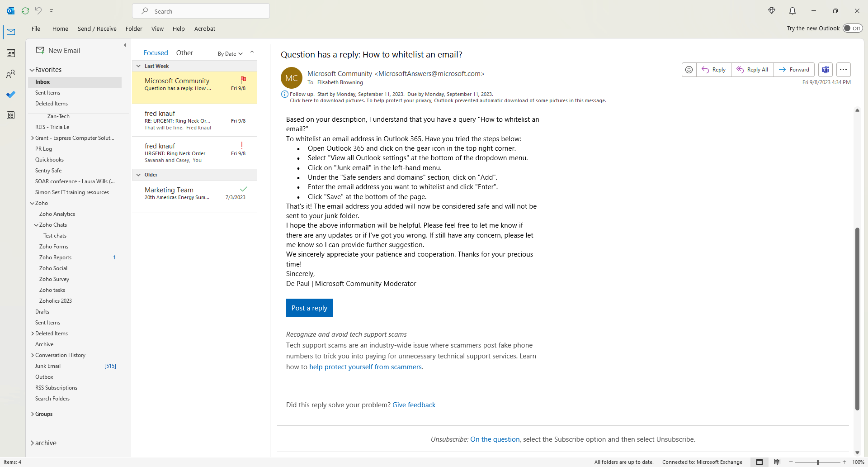Image resolution: width=868 pixels, height=467 pixels.
Task: Open the File menu
Action: [36, 29]
